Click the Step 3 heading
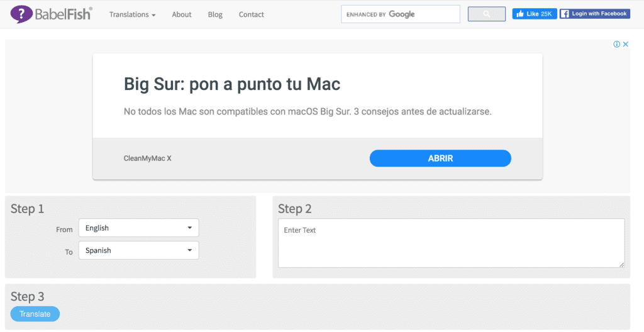Image resolution: width=644 pixels, height=332 pixels. (x=27, y=297)
